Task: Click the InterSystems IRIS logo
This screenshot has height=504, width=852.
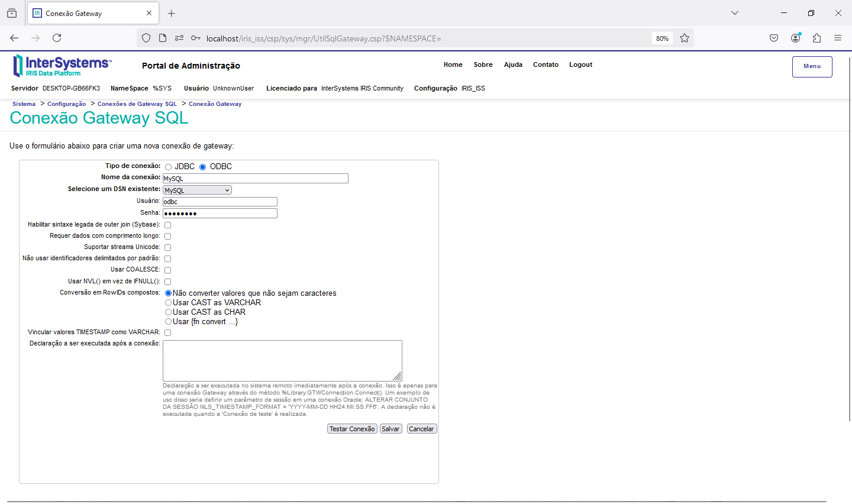Action: [x=62, y=66]
